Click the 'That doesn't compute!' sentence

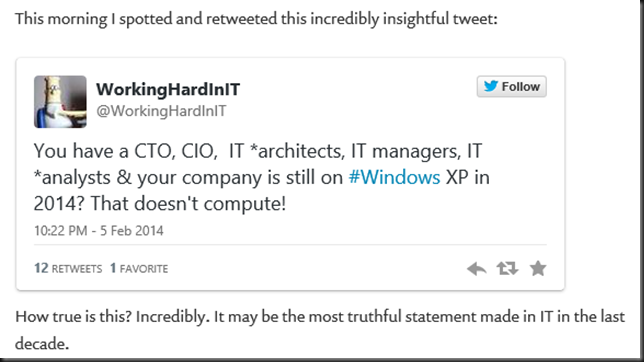(188, 203)
